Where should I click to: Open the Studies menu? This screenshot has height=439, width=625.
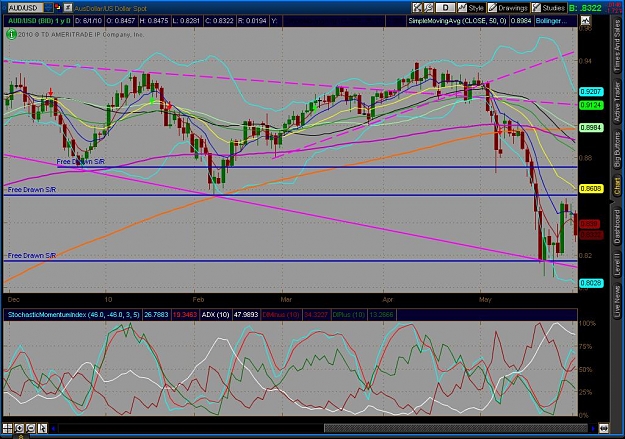point(548,8)
